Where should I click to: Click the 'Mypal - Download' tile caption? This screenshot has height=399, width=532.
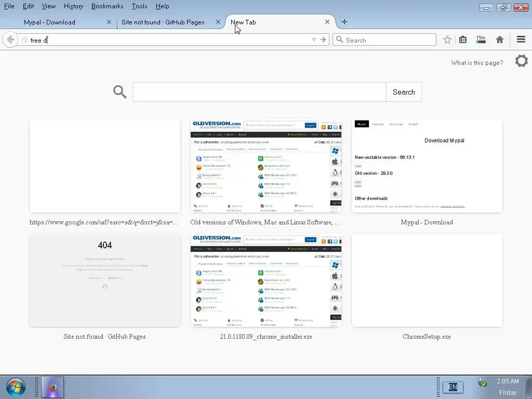tap(427, 222)
